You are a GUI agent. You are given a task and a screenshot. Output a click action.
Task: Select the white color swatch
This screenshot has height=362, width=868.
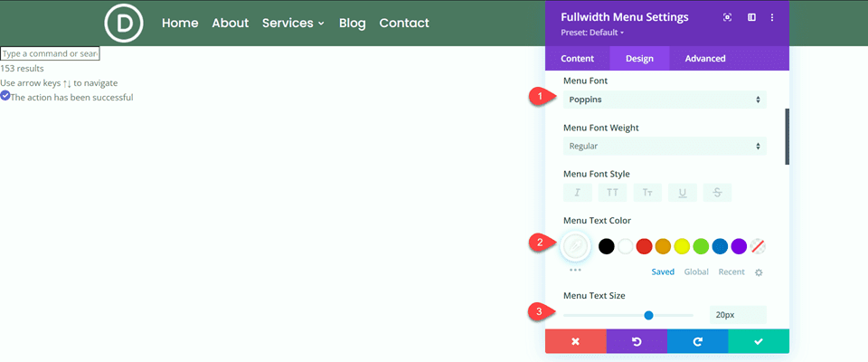(626, 246)
